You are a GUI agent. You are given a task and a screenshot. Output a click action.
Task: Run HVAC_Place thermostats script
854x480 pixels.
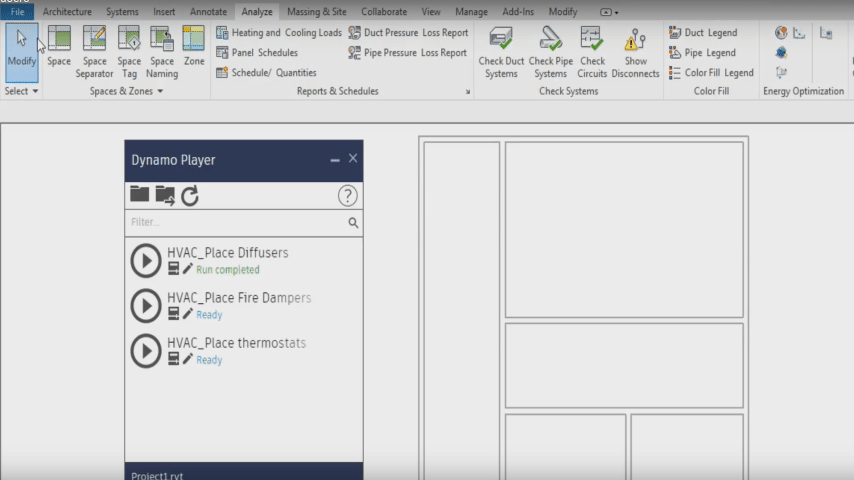click(145, 351)
